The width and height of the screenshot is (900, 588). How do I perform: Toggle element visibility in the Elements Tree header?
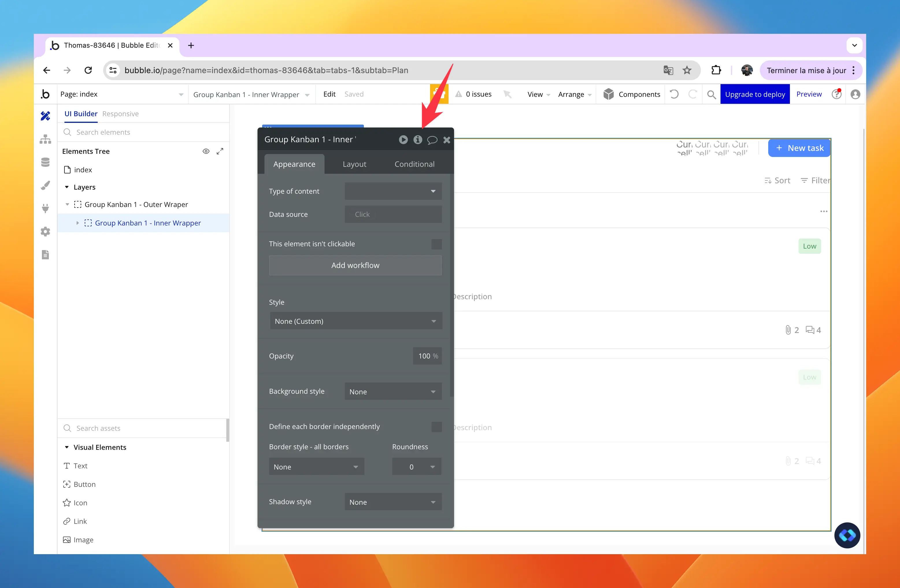point(206,151)
